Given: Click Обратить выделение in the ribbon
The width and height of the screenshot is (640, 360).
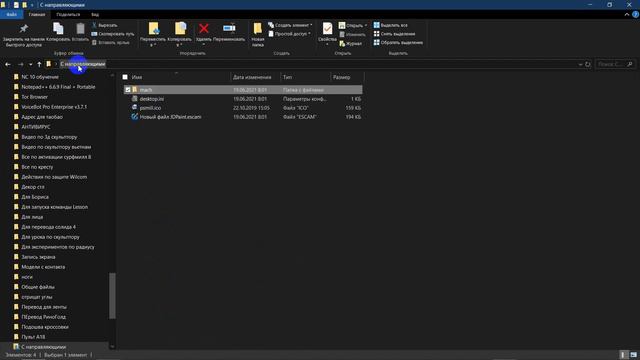Looking at the screenshot, I should (x=398, y=42).
